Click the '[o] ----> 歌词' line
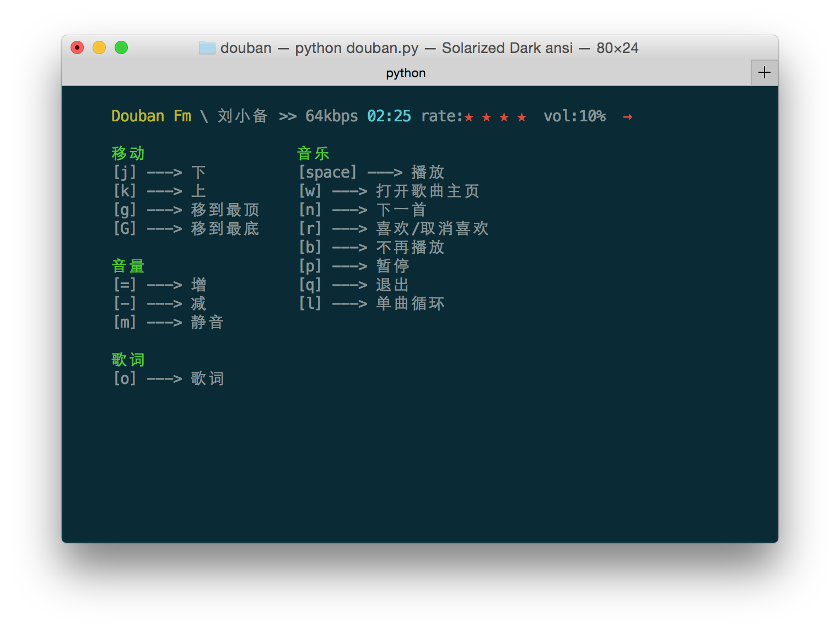 point(169,378)
